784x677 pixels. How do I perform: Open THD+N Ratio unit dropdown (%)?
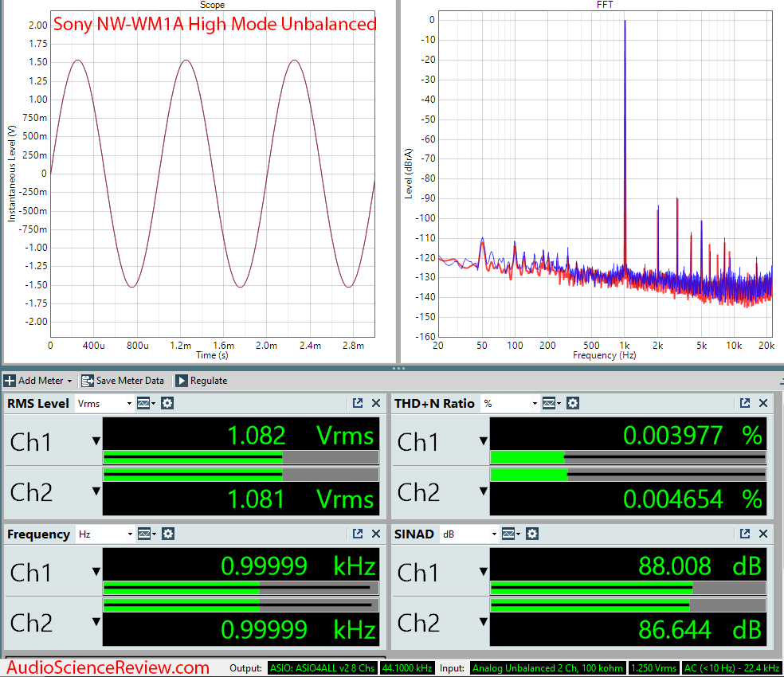pos(510,404)
